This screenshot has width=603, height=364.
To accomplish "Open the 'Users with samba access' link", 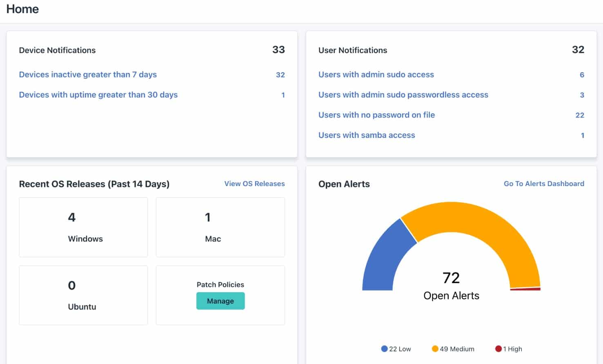I will [367, 135].
